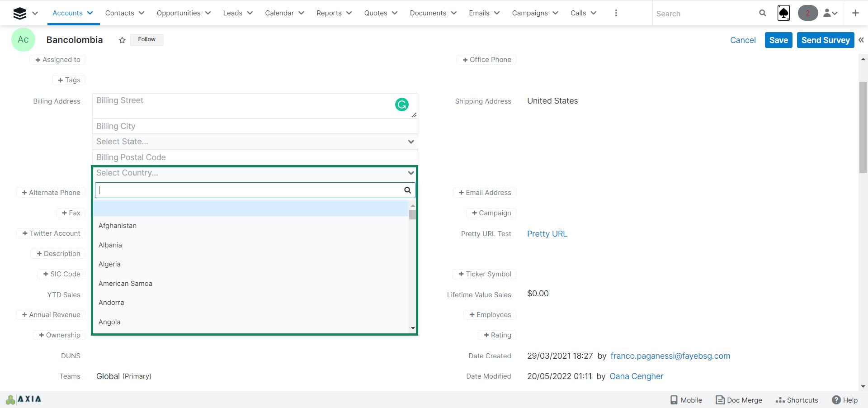Mark Bancolombia as favorite with star
The width and height of the screenshot is (868, 408).
pos(122,40)
